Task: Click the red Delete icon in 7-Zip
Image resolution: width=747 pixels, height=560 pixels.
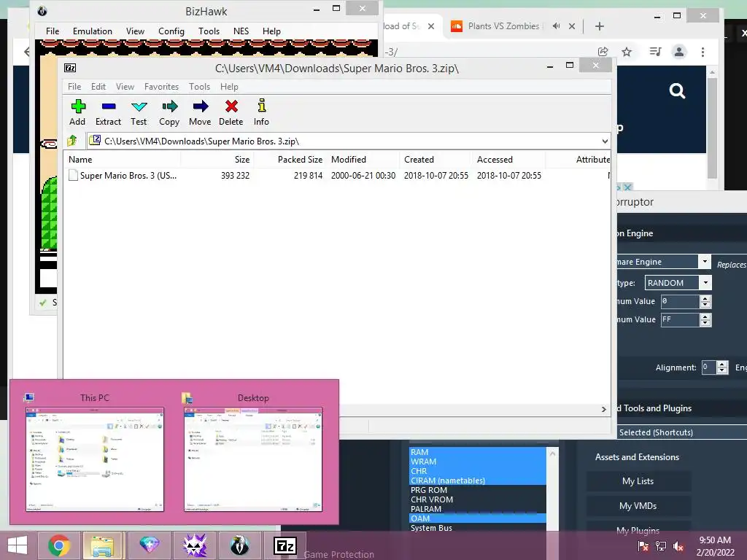Action: pyautogui.click(x=231, y=113)
